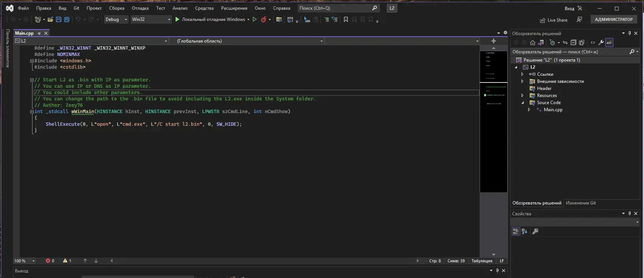
Task: Click the АДМИНИСТРАТОР button
Action: pos(614,19)
